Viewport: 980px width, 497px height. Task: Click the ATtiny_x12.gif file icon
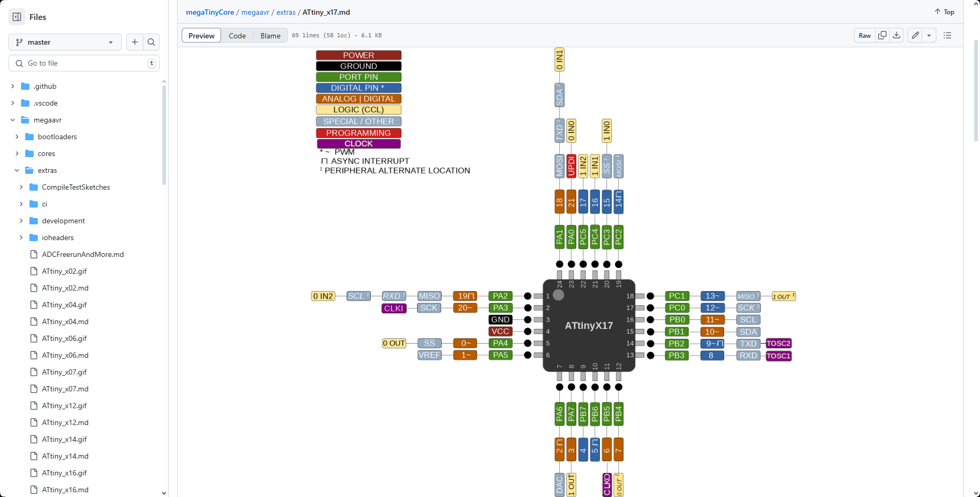(x=34, y=406)
